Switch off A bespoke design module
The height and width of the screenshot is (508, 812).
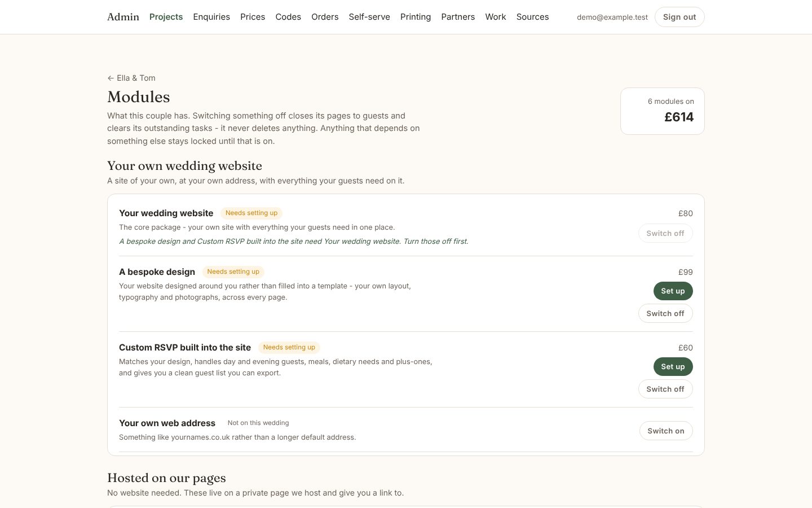point(665,313)
